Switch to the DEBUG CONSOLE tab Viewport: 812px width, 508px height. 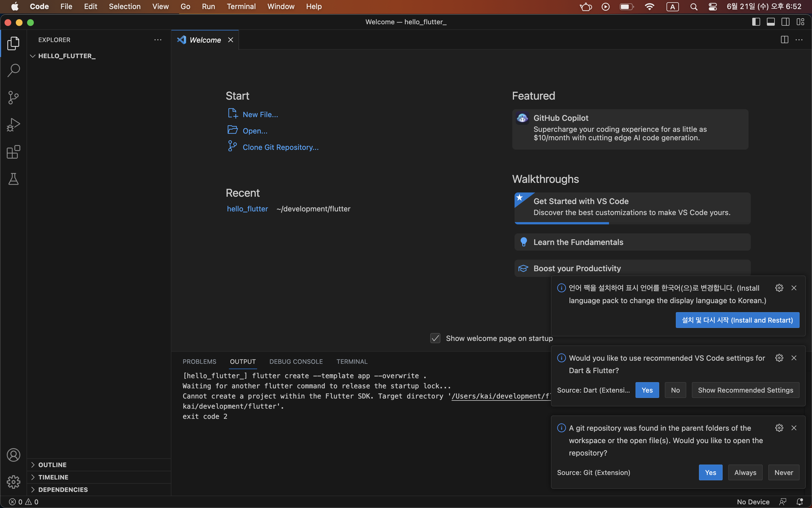[296, 362]
